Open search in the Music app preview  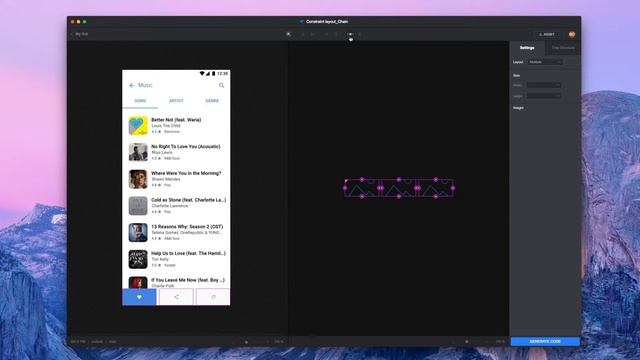click(x=222, y=85)
